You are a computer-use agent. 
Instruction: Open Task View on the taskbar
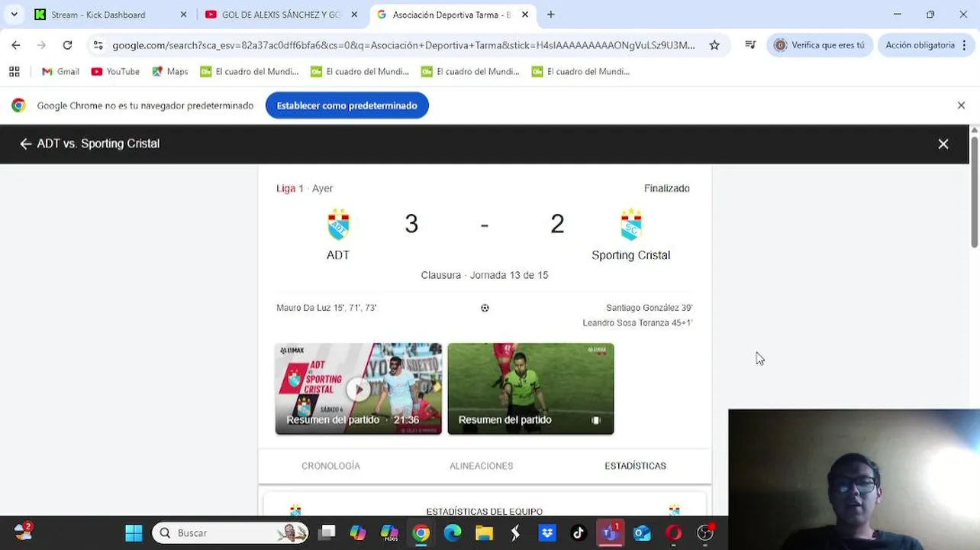click(x=327, y=533)
